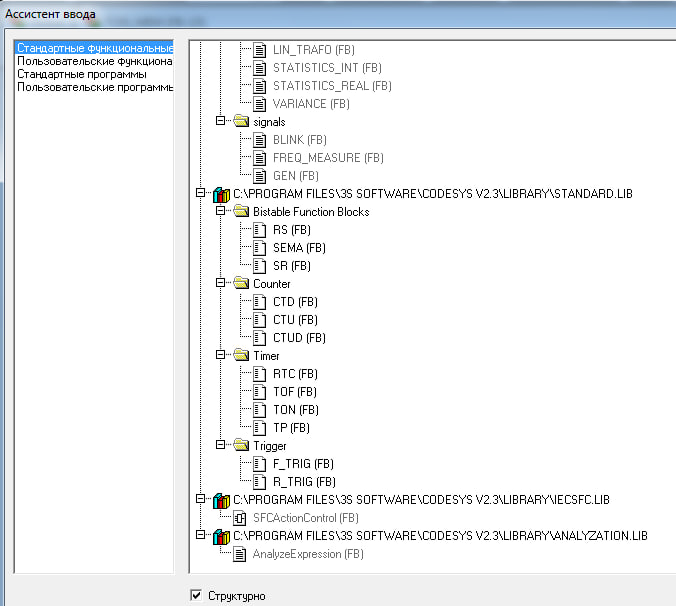Click the IECSFC.LIB library books icon

pyautogui.click(x=222, y=500)
